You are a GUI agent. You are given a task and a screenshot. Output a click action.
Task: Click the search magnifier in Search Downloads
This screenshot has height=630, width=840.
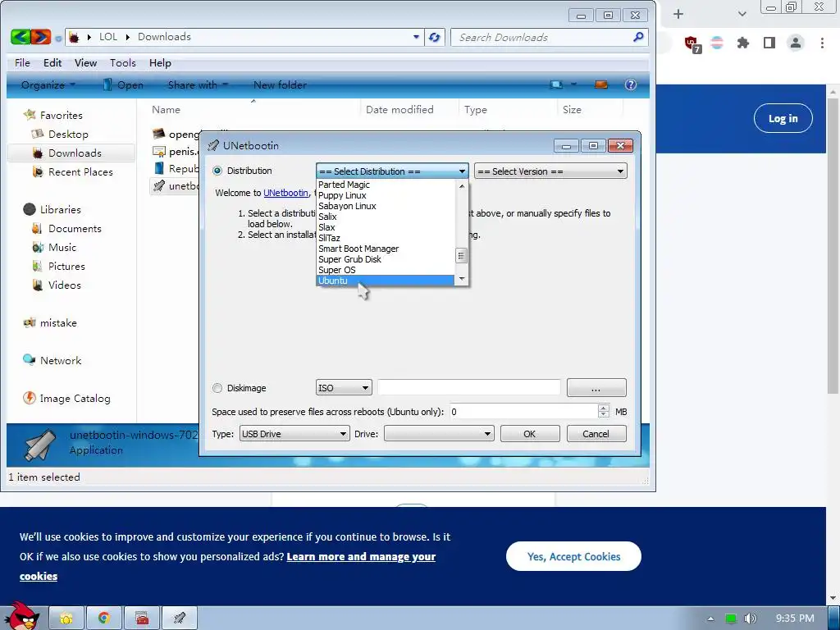(637, 37)
